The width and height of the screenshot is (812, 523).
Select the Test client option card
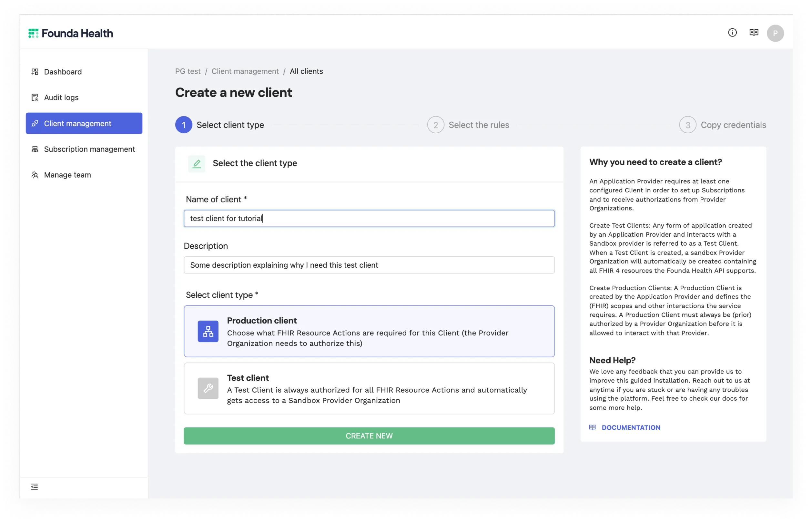coord(369,388)
